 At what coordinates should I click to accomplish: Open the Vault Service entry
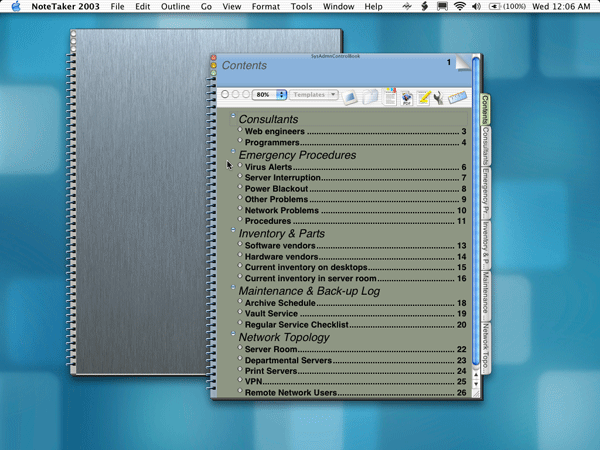click(355, 314)
